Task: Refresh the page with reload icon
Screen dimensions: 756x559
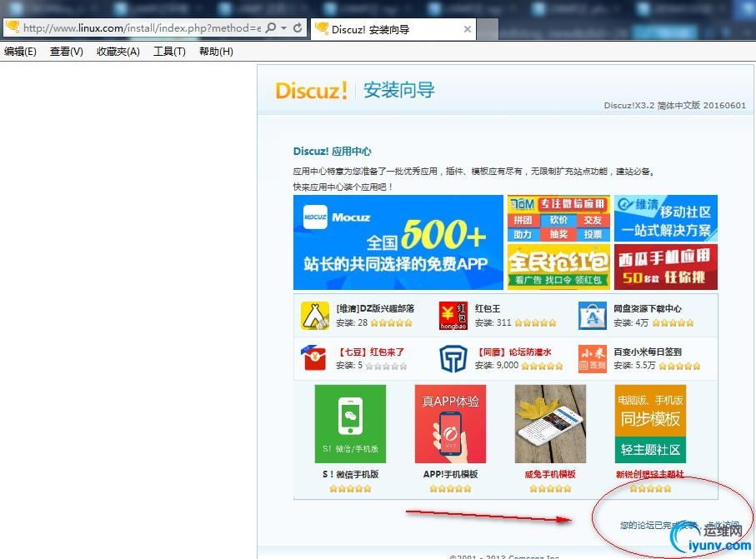Action: tap(298, 28)
